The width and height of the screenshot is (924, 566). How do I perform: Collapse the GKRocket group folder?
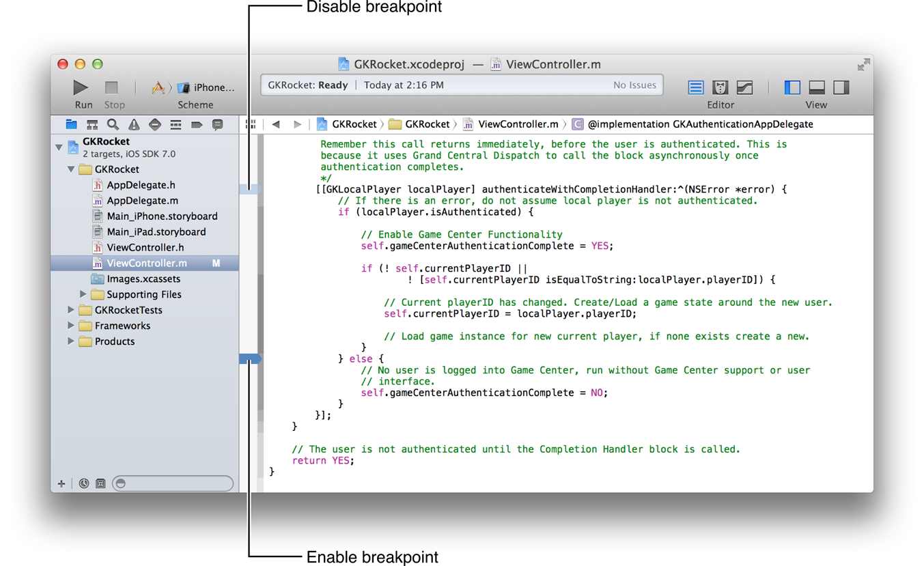point(71,169)
